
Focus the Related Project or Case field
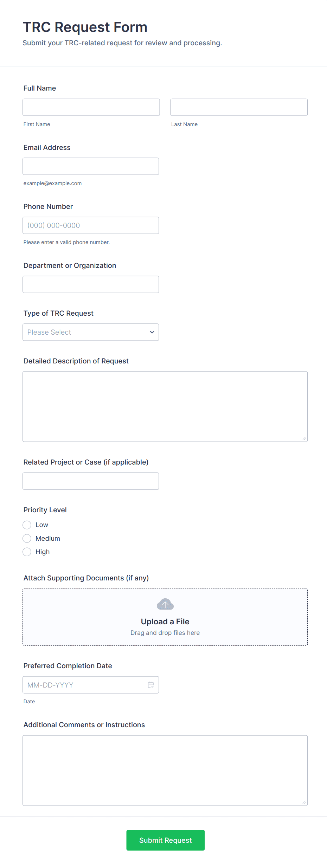coord(91,481)
